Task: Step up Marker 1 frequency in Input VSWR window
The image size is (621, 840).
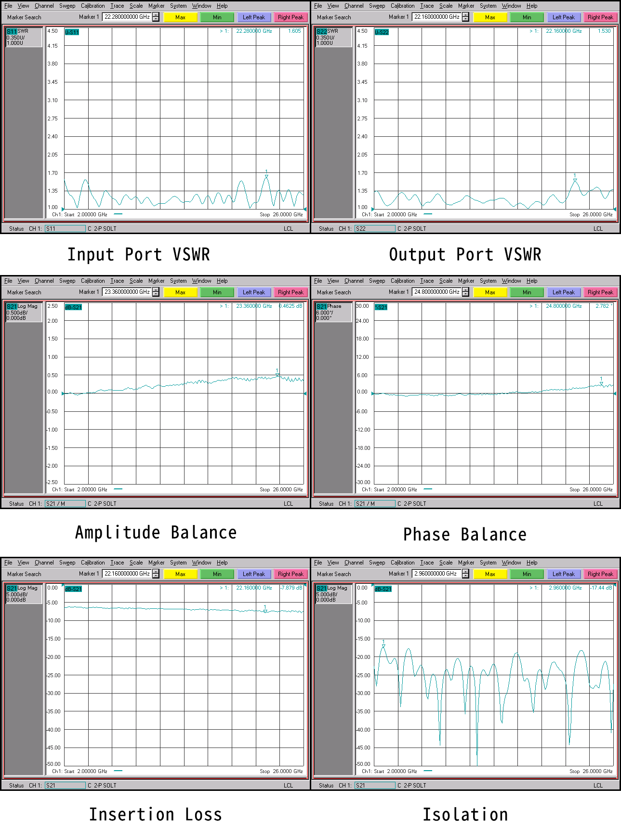Action: click(156, 15)
